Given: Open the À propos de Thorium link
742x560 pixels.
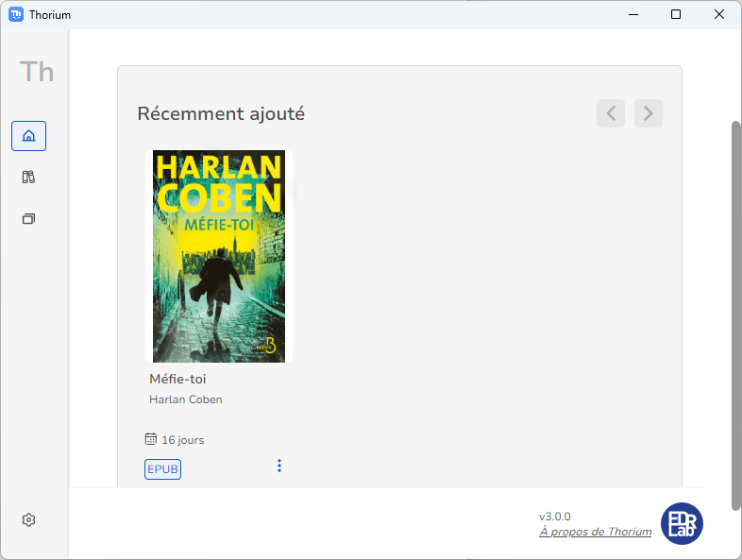Looking at the screenshot, I should (595, 532).
